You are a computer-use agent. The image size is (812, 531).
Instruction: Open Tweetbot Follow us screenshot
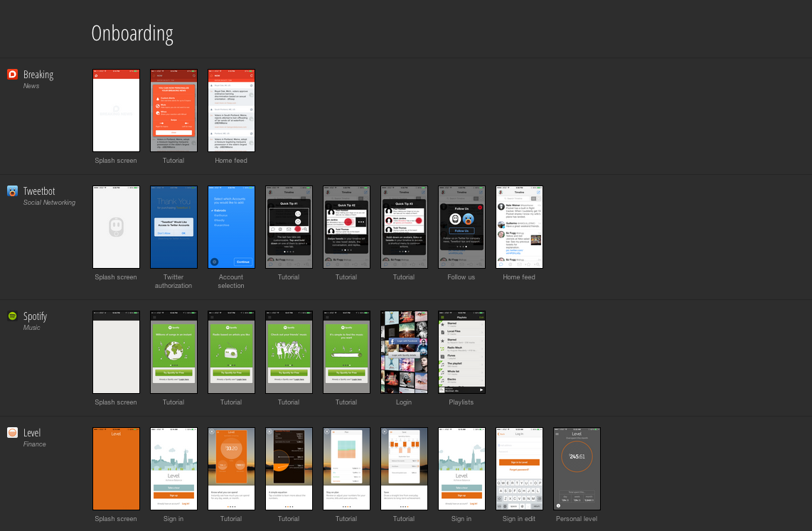click(461, 227)
